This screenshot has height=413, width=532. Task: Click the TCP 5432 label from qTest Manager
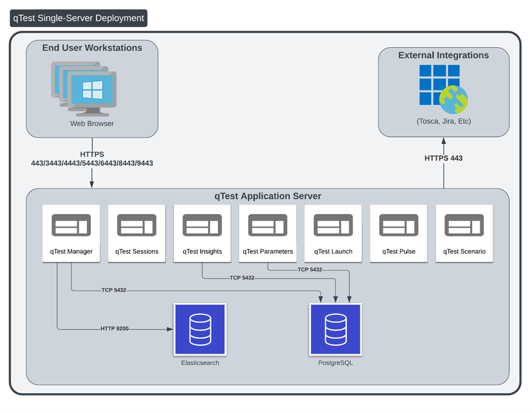pyautogui.click(x=114, y=290)
